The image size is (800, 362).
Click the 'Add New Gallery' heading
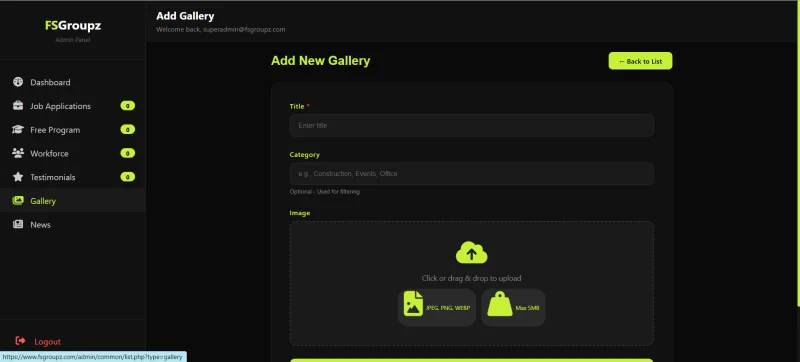click(x=320, y=61)
